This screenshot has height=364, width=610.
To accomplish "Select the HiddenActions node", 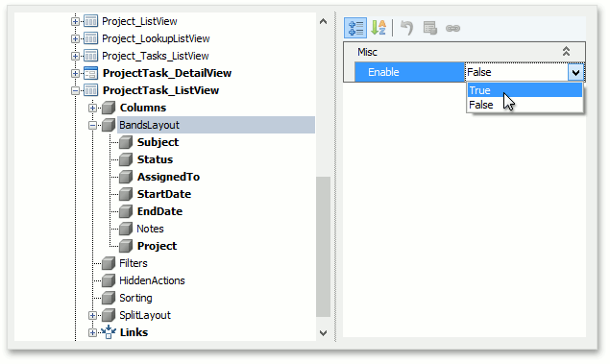I will [152, 280].
